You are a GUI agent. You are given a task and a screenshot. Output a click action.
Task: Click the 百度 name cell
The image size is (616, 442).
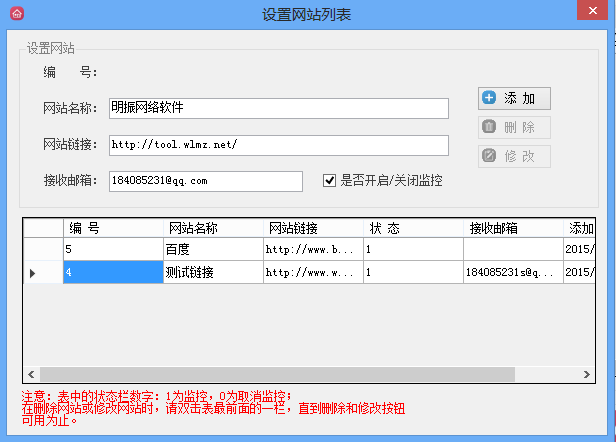coord(213,249)
